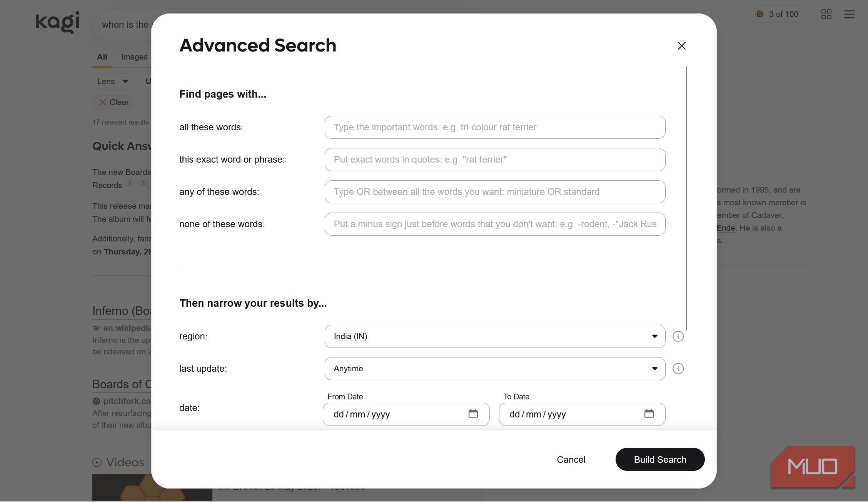Screen dimensions: 868x502
Task: Click the main search box behind dialog
Action: pos(122,25)
